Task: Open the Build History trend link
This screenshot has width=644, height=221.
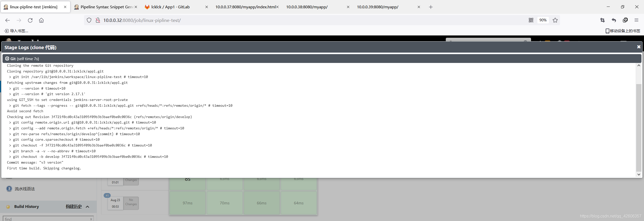Action: [x=74, y=206]
